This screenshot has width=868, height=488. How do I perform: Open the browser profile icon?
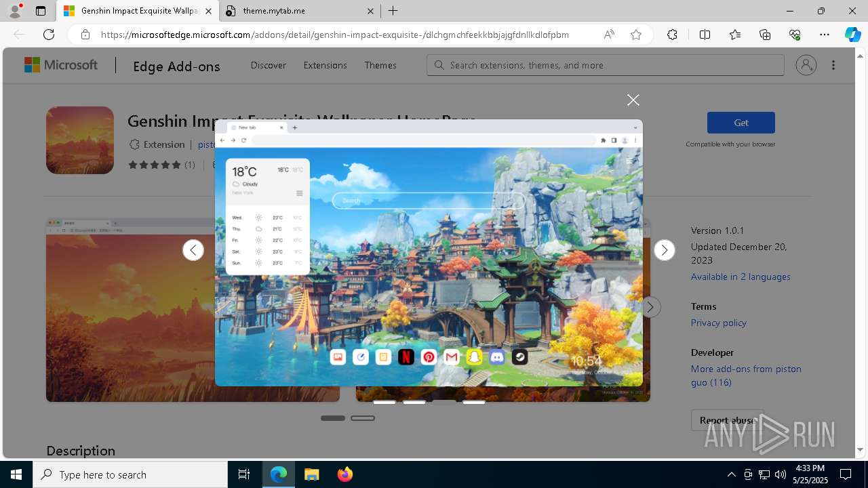point(15,11)
